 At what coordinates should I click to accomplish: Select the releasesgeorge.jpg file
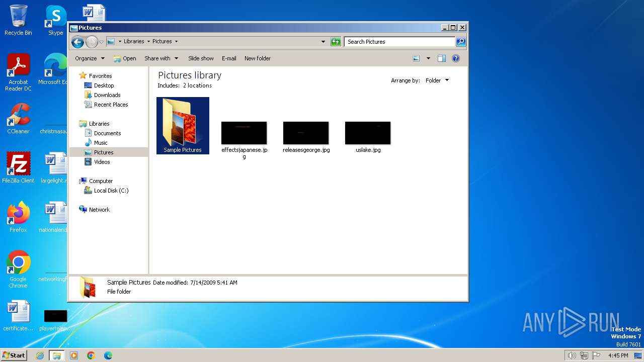(x=306, y=137)
